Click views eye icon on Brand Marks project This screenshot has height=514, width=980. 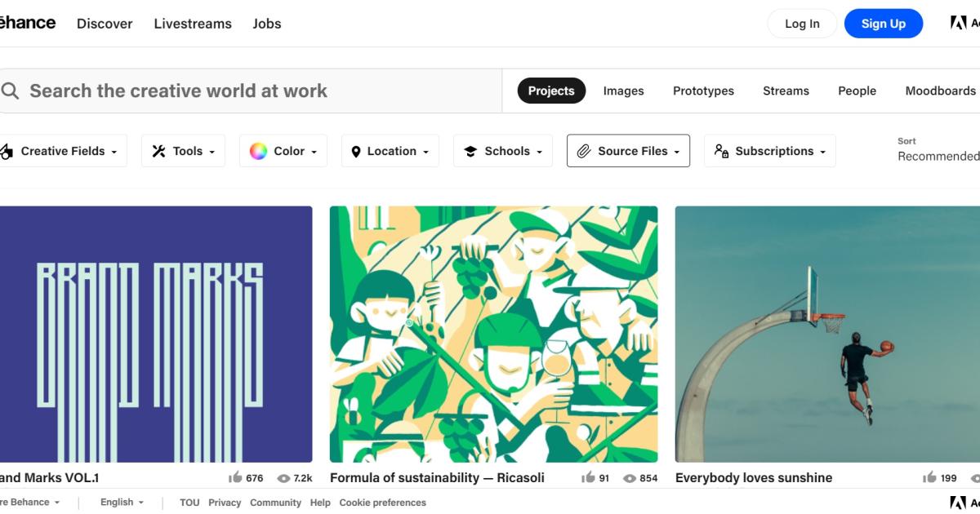click(x=283, y=478)
